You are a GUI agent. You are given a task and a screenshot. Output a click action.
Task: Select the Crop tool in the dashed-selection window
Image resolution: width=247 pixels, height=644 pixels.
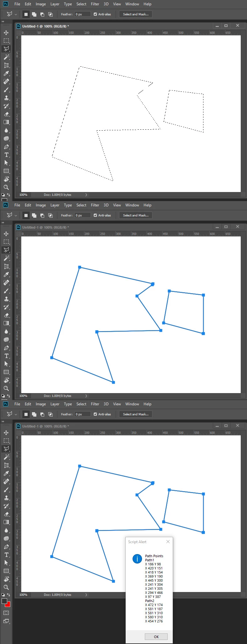(6, 65)
